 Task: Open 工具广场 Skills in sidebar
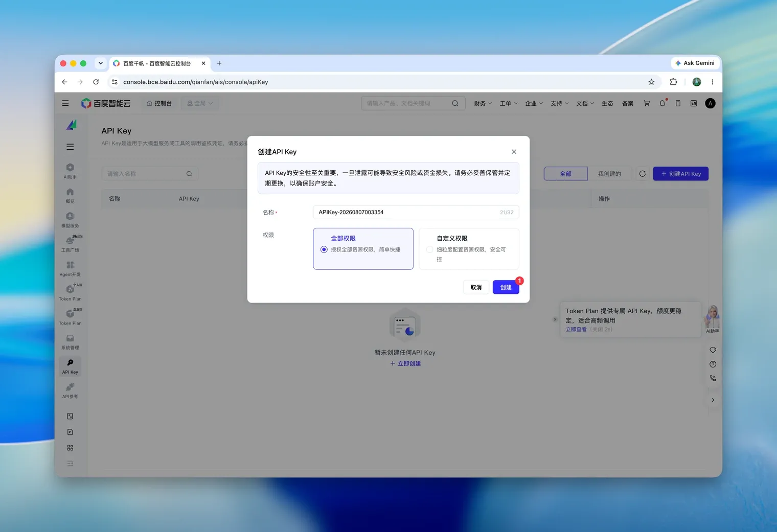click(70, 244)
